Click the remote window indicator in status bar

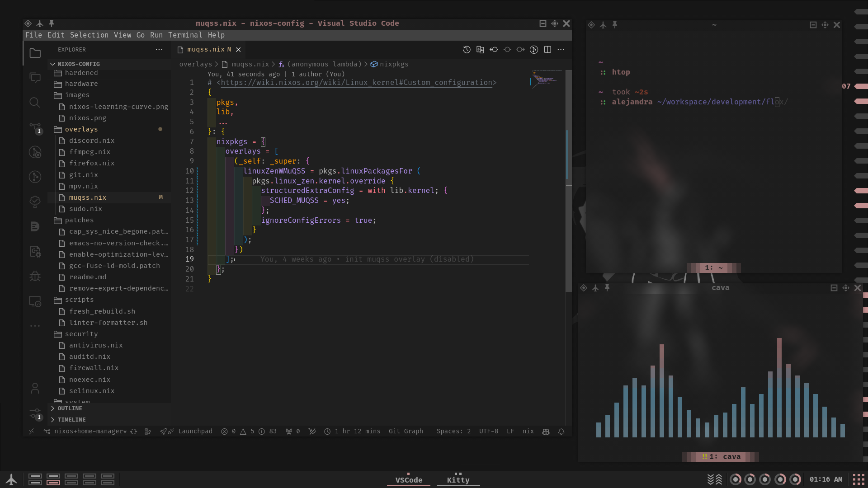(x=31, y=432)
